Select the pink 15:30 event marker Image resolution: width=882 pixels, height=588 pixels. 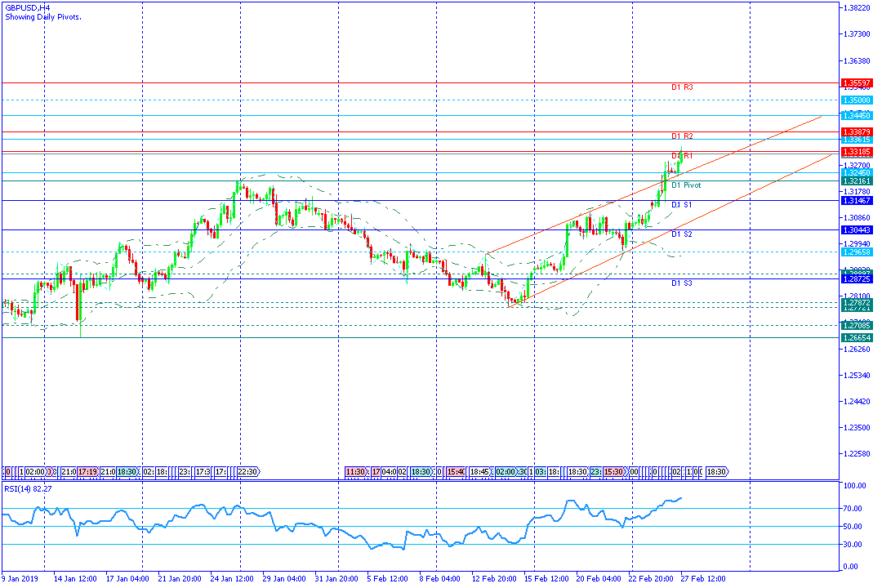[x=615, y=472]
